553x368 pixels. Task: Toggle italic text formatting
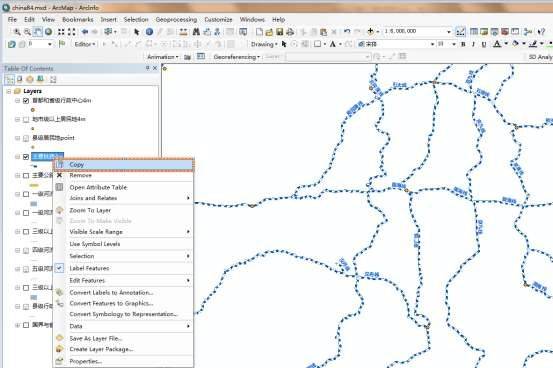[x=473, y=44]
